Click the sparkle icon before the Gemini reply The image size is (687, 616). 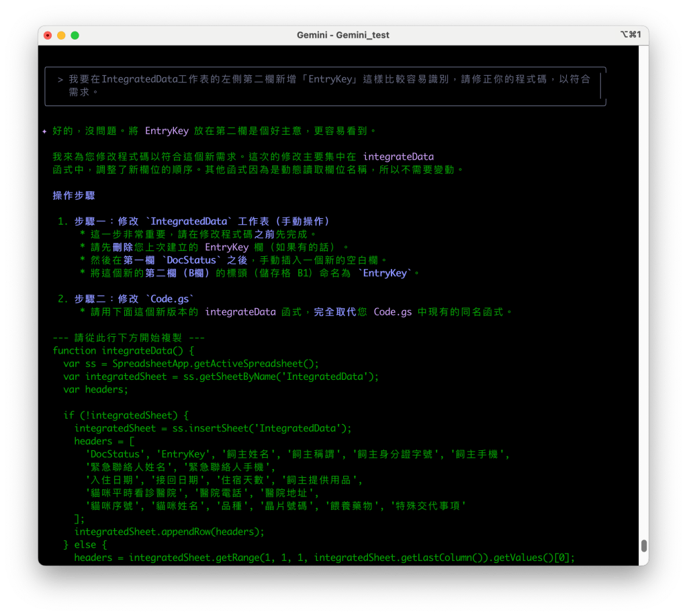click(44, 132)
